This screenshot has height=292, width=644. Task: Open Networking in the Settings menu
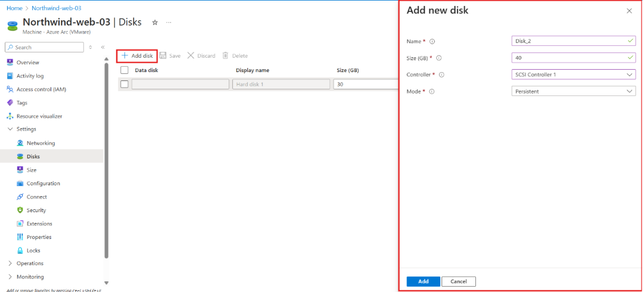(x=41, y=143)
